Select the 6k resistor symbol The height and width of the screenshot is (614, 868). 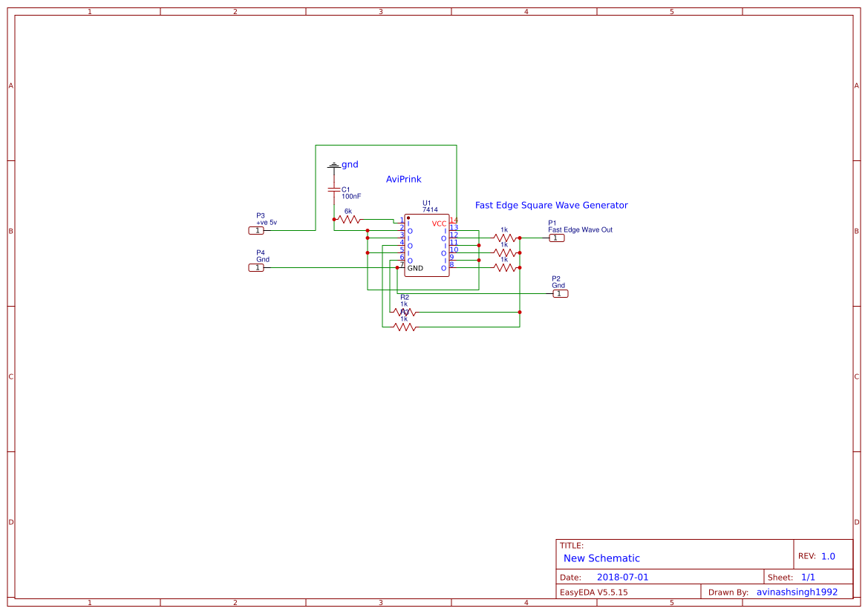349,220
